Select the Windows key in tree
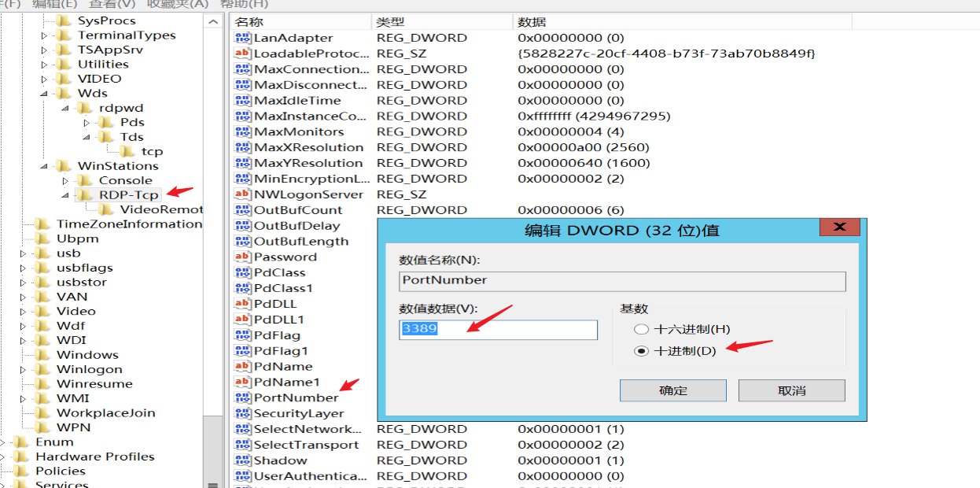Screen dimensions: 980x488 pyautogui.click(x=87, y=355)
